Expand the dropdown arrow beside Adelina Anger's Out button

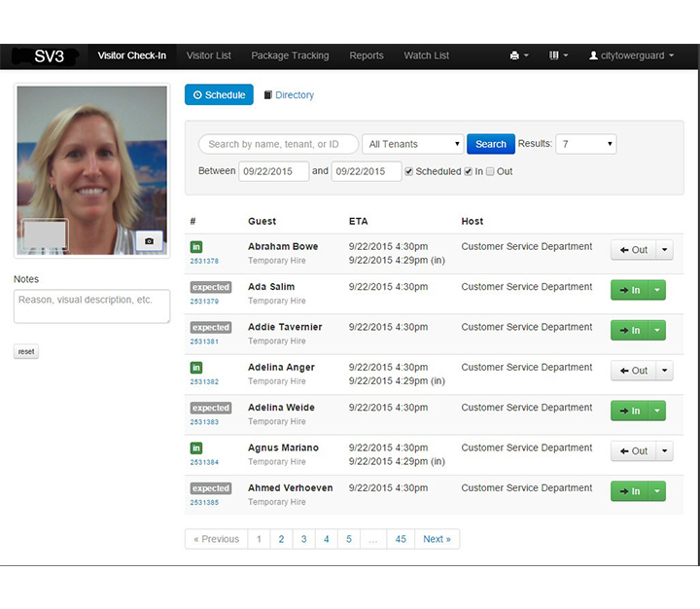tap(664, 371)
